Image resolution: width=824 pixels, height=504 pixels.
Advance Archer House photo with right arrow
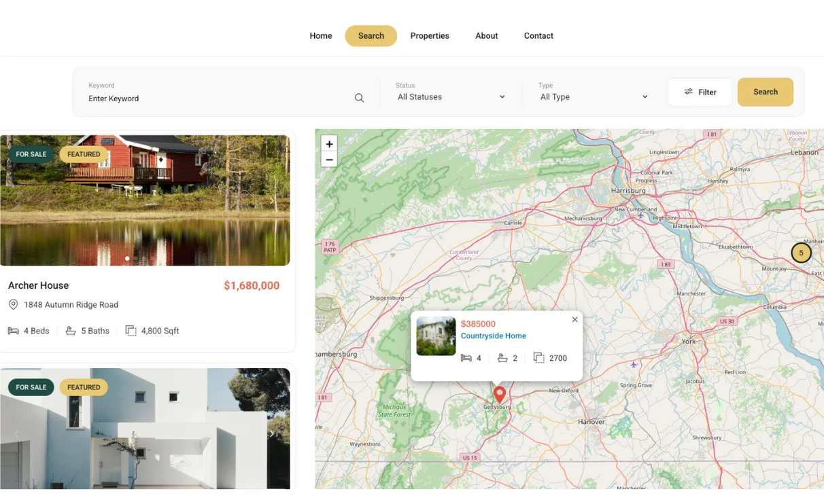(x=273, y=200)
